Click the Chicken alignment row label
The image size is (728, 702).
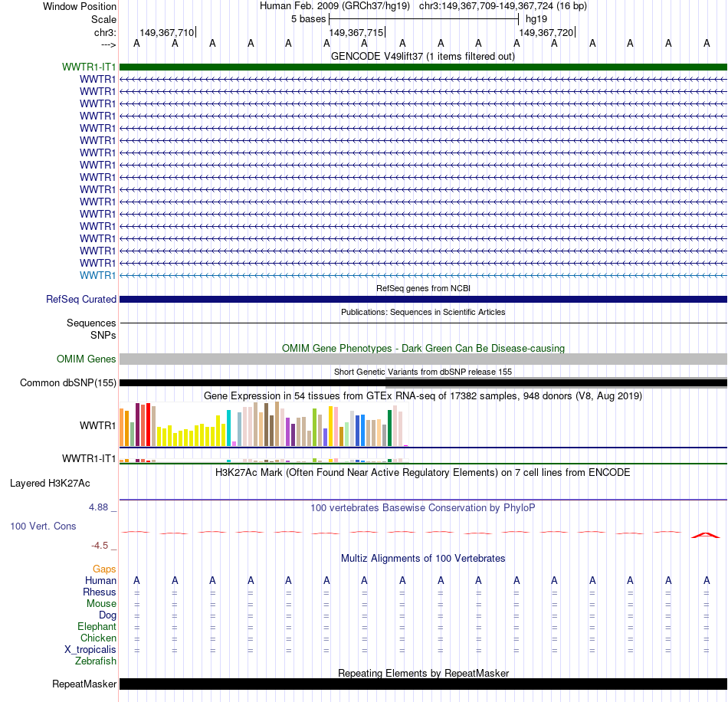point(98,638)
